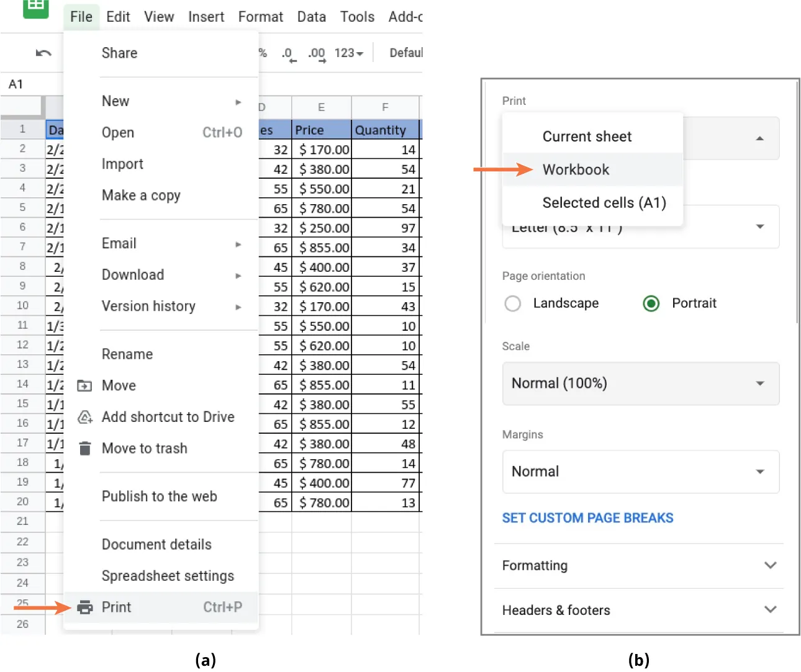This screenshot has height=672, width=801.
Task: Click the printer icon next to Print
Action: 84,607
